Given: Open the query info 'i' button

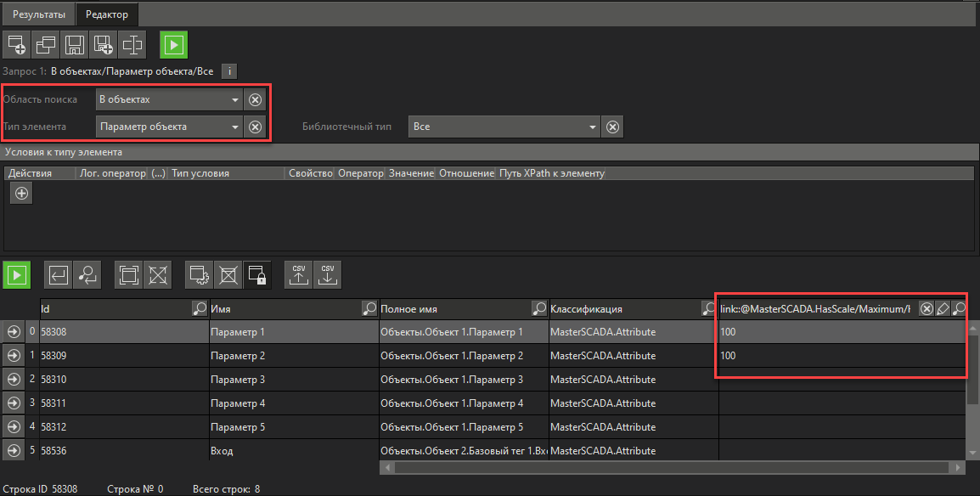Looking at the screenshot, I should [x=229, y=71].
